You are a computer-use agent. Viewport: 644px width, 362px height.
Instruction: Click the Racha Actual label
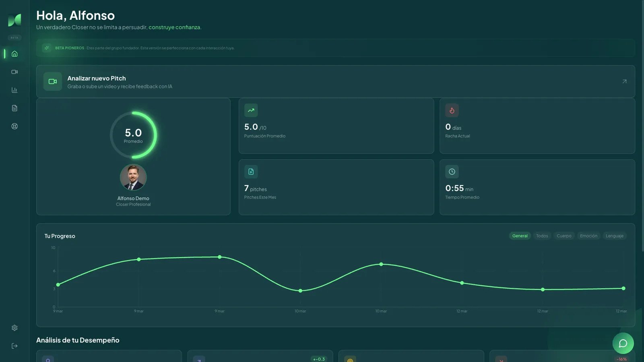458,136
